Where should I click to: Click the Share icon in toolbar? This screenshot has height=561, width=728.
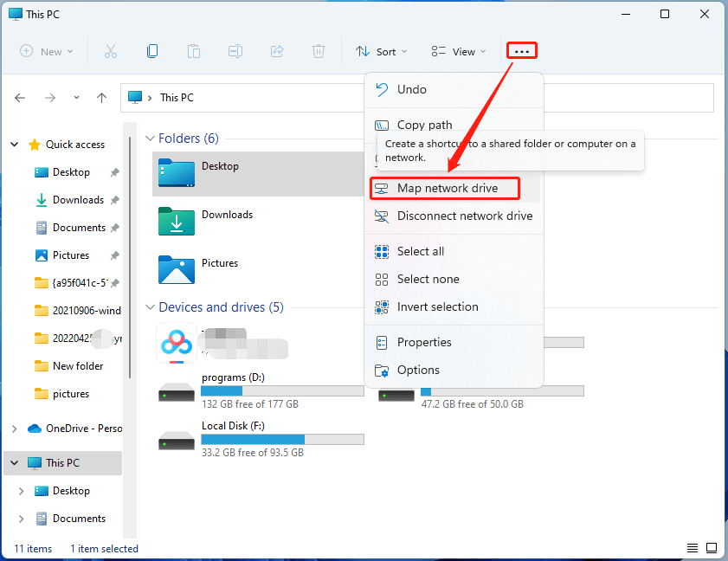277,51
